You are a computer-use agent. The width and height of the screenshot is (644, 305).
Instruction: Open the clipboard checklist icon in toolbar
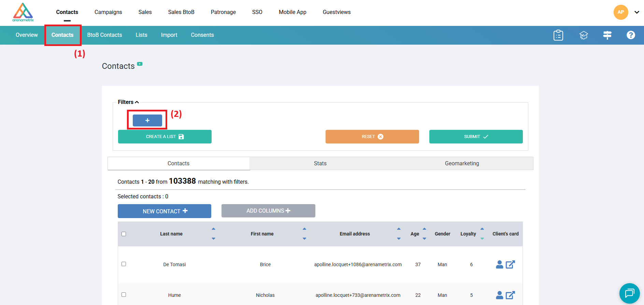558,35
